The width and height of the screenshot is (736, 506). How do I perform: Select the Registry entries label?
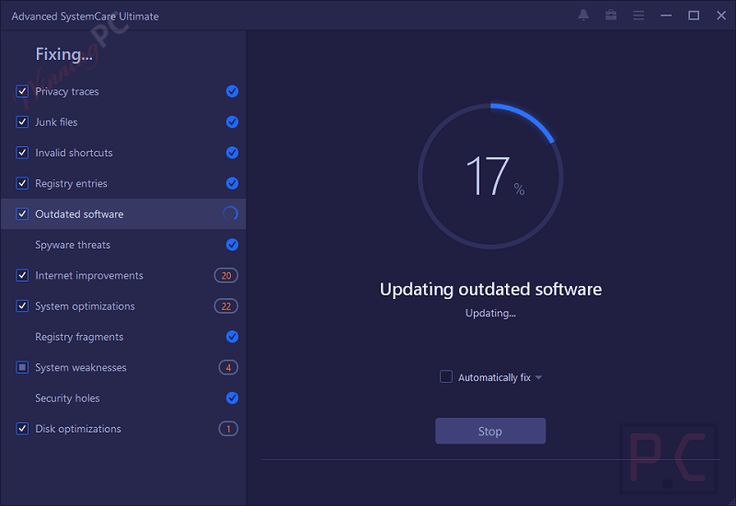coord(71,184)
